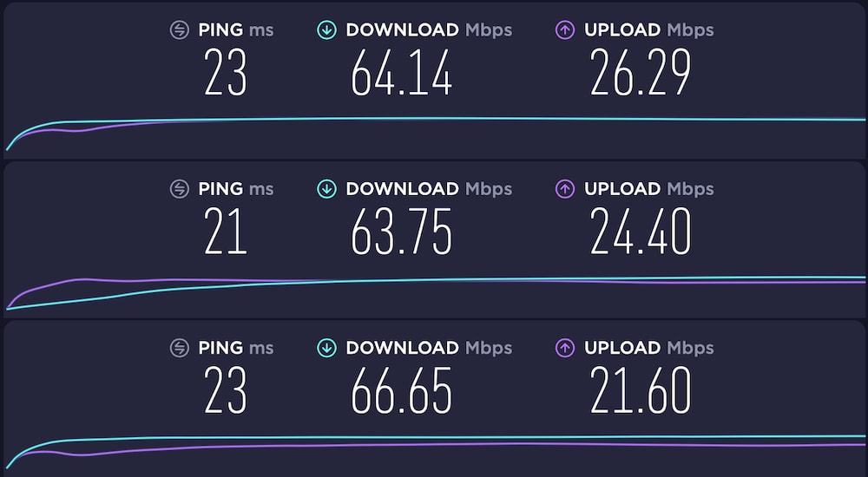Viewport: 868px width, 477px height.
Task: Click the upload arrow icon in the third result
Action: (565, 348)
